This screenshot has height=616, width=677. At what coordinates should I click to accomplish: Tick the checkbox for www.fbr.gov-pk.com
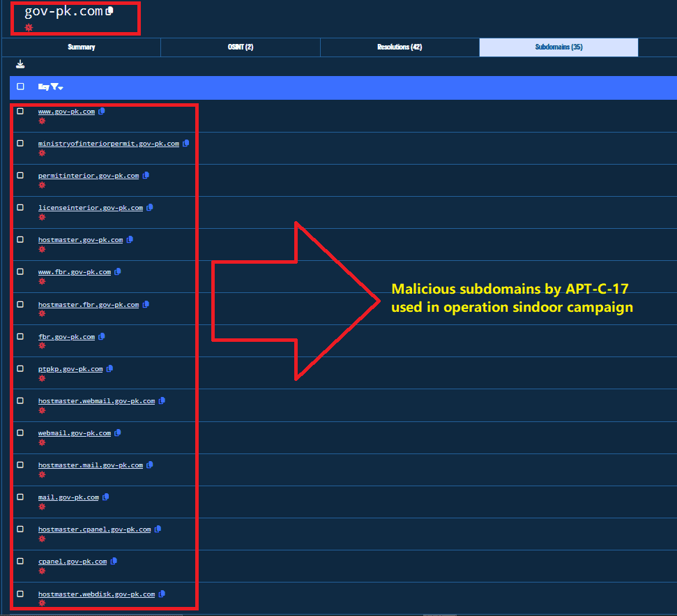(20, 271)
